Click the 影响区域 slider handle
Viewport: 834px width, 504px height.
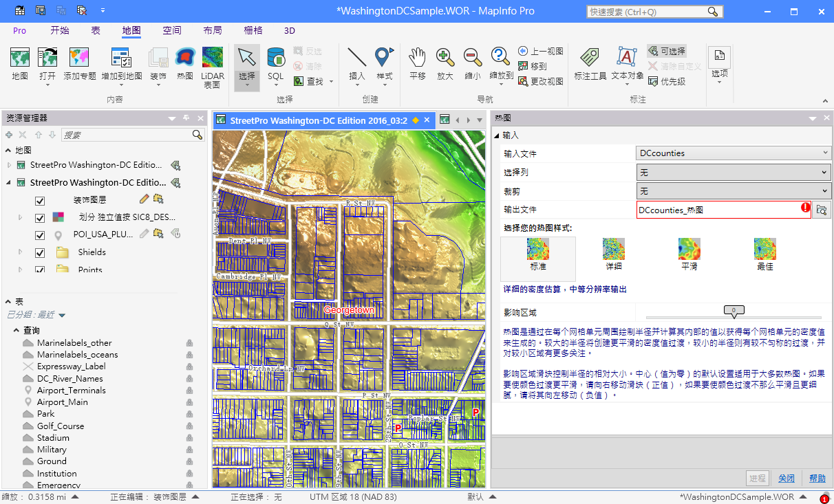click(x=734, y=312)
